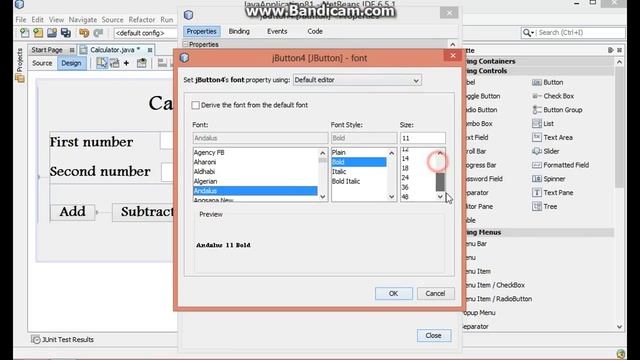
Task: Close the Start Page editor tab
Action: (72, 50)
